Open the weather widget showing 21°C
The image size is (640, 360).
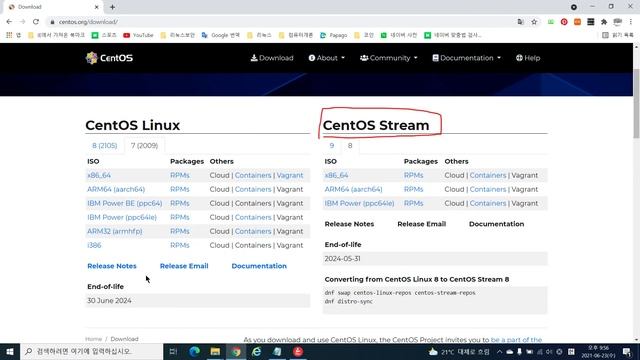coord(459,351)
